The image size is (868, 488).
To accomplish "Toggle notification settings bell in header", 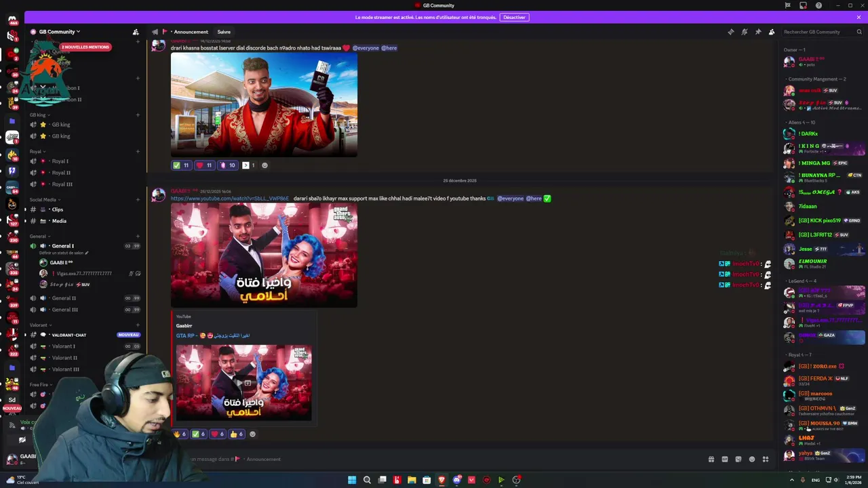I will pyautogui.click(x=744, y=32).
